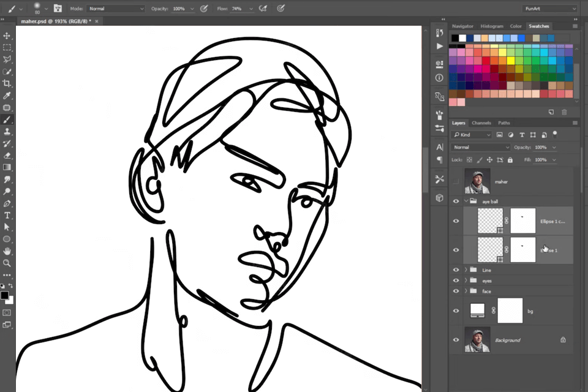Choose the Hand tool

7,251
